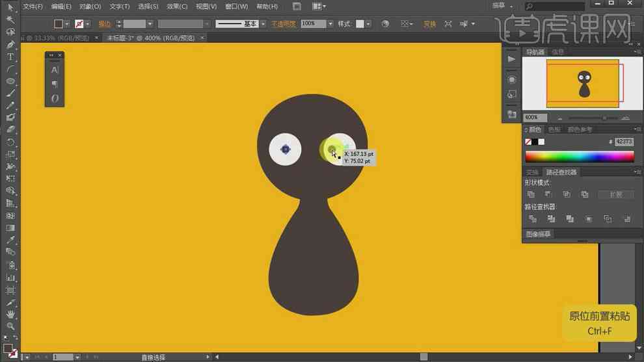The image size is (644, 362).
Task: Open the Paragraph panel icon
Action: pos(55,84)
